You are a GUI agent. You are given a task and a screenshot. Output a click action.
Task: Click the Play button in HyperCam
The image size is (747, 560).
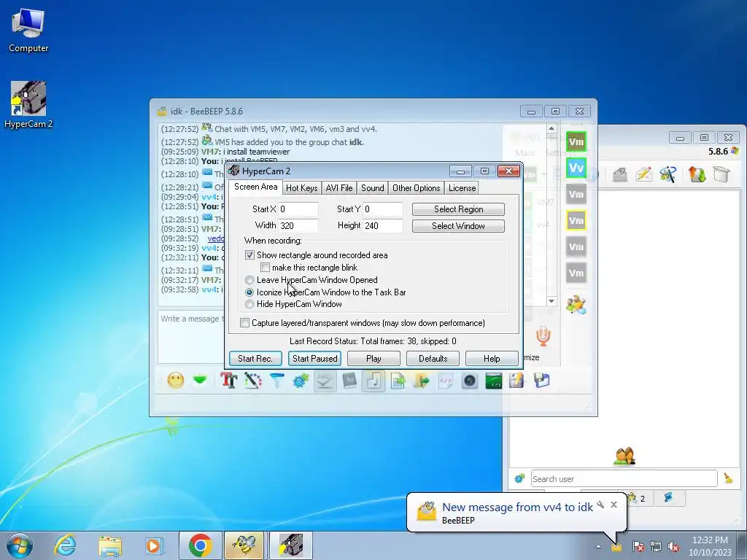pyautogui.click(x=373, y=359)
